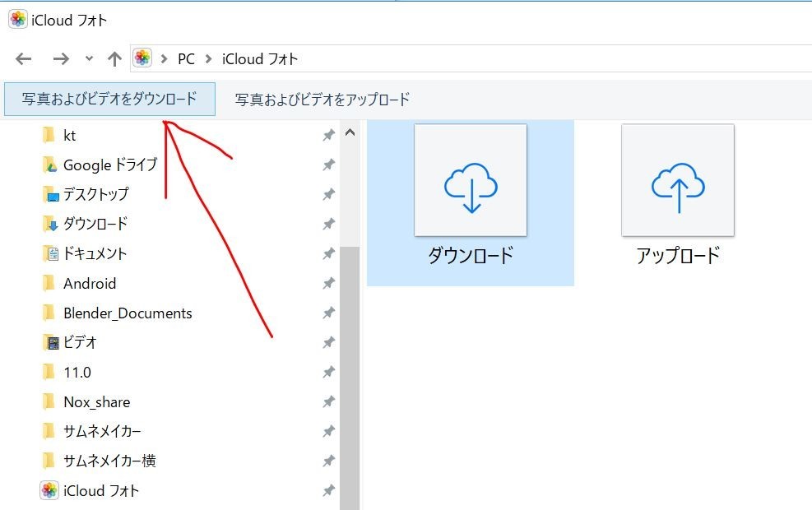Open the ダウンロード cloud download thumbnail
Screen dimensions: 812x510
(471, 180)
